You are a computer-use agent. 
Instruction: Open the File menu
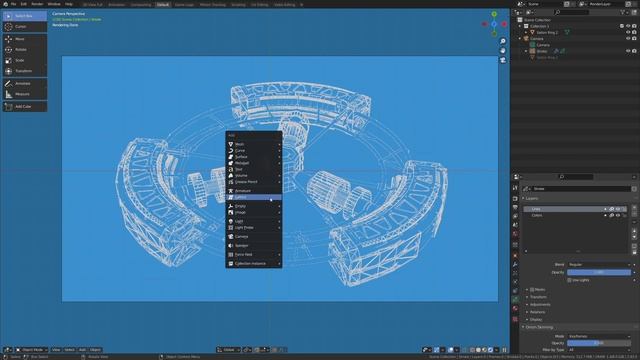[13, 4]
